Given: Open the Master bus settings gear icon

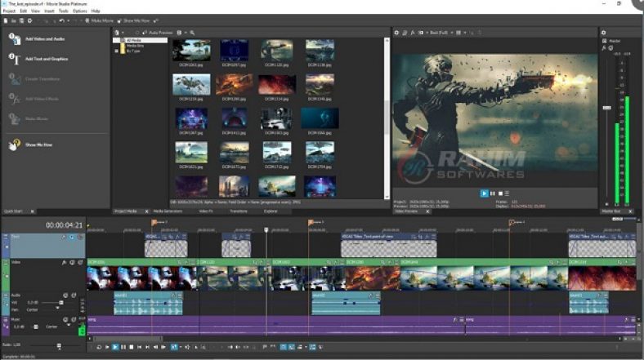Looking at the screenshot, I should coord(604,33).
